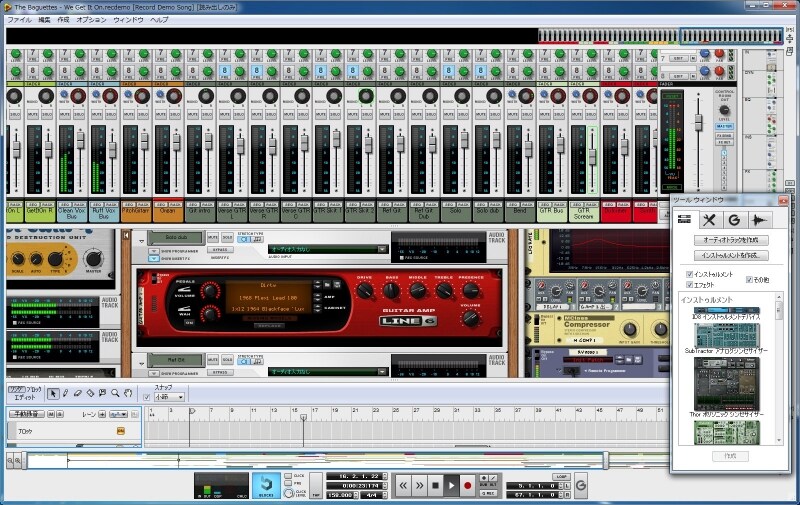Open the オプション menu
800x505 pixels.
[x=91, y=20]
